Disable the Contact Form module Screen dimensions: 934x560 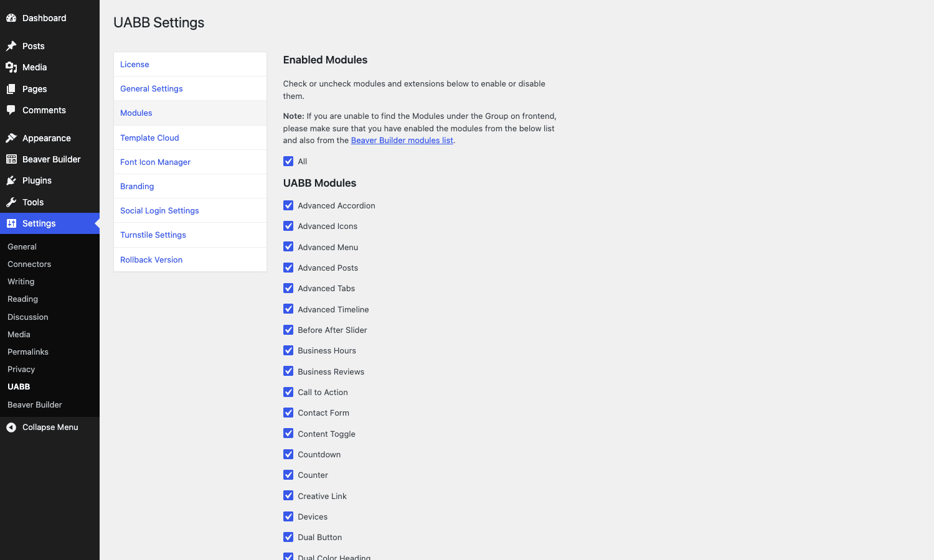tap(288, 413)
